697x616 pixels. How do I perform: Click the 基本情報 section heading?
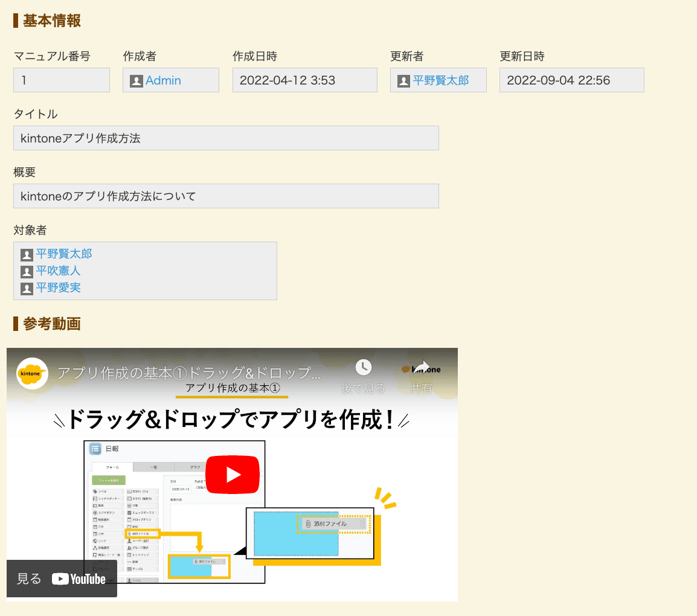tap(51, 21)
